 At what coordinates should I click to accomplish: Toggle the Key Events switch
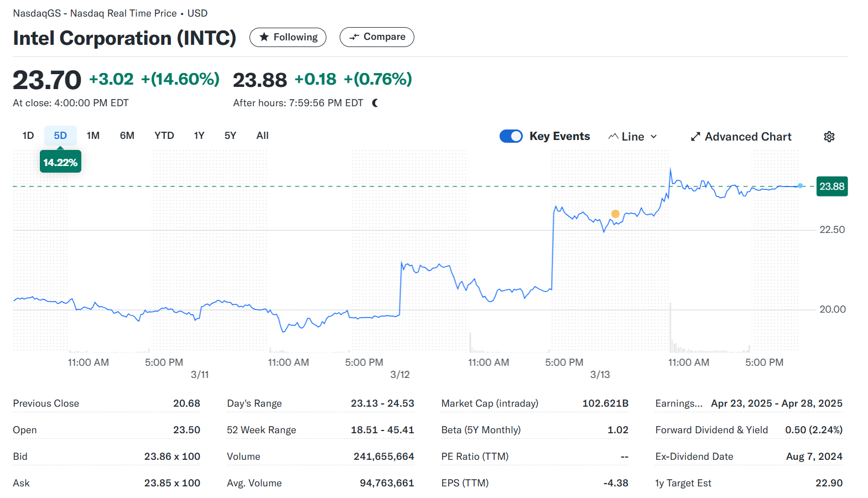[511, 136]
